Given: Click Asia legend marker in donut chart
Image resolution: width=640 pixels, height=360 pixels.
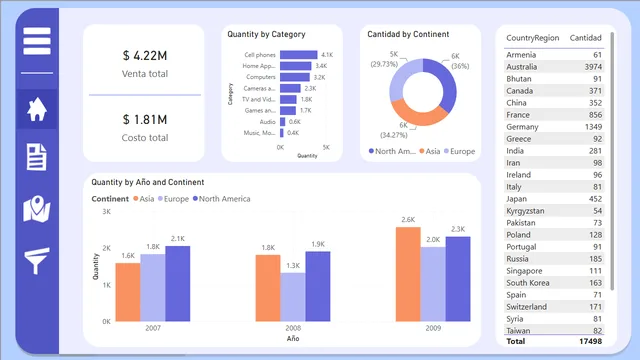Looking at the screenshot, I should [422, 151].
